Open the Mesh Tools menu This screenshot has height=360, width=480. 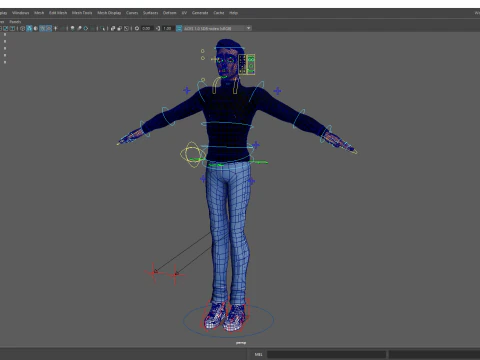82,13
